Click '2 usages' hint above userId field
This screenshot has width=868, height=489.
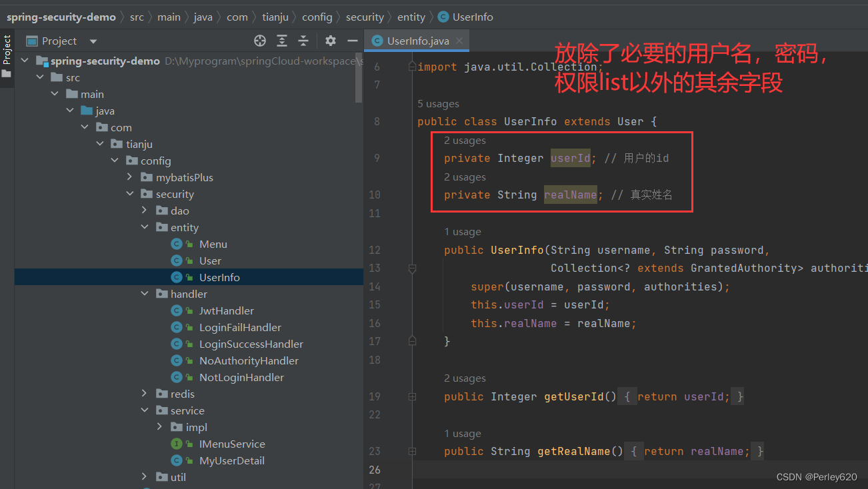pos(465,141)
